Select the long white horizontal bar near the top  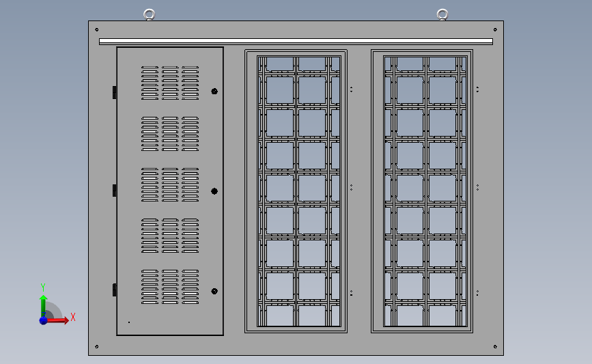pos(296,42)
